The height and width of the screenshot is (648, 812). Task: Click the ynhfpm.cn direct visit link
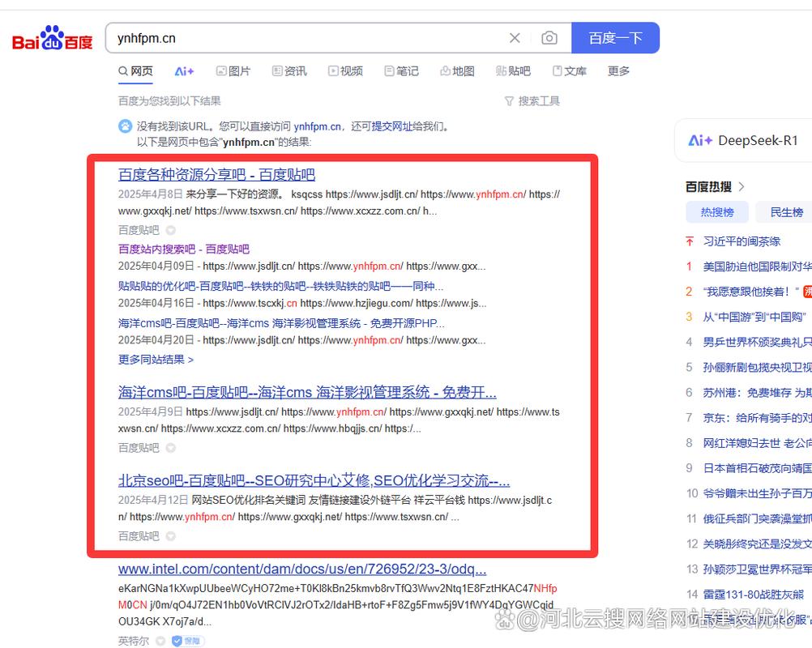coord(318,126)
